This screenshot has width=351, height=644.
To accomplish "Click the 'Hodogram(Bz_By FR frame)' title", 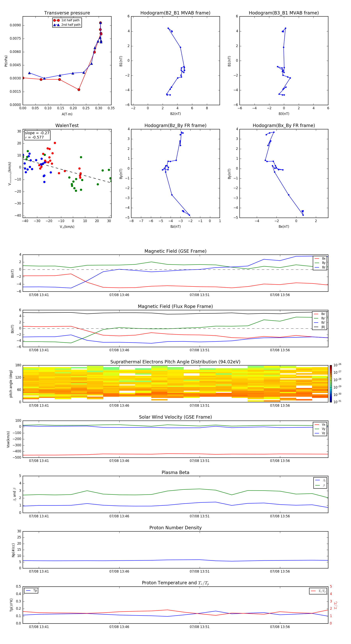I will tap(175, 125).
